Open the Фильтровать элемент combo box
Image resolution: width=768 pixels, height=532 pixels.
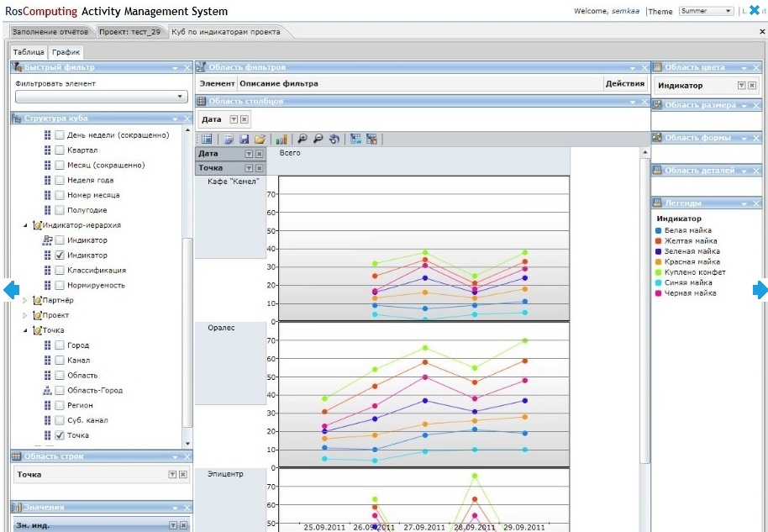[x=101, y=97]
